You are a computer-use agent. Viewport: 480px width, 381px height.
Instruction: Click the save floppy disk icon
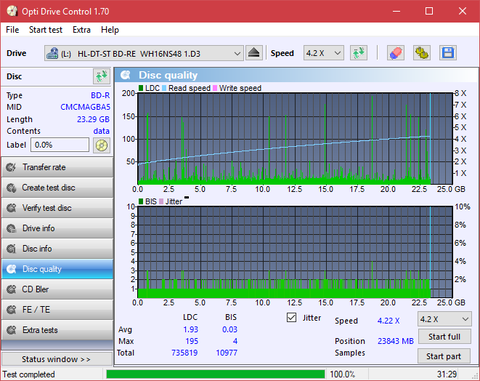pos(448,53)
